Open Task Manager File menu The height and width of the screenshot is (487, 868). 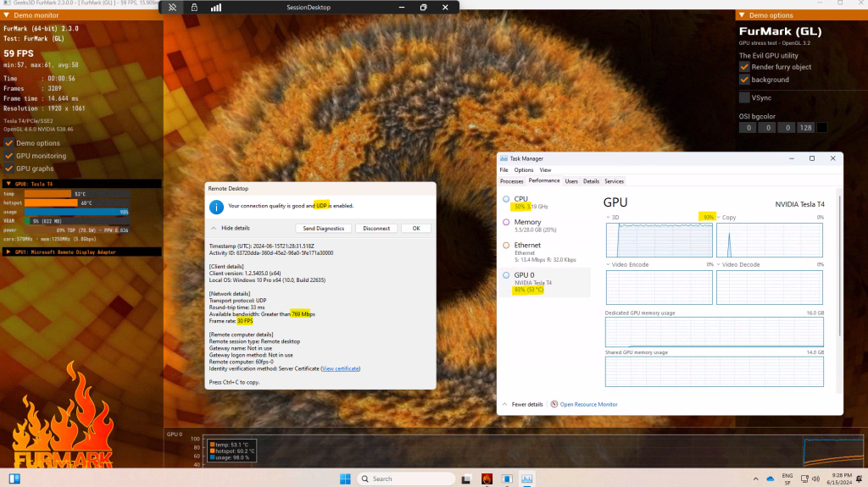[x=504, y=170]
